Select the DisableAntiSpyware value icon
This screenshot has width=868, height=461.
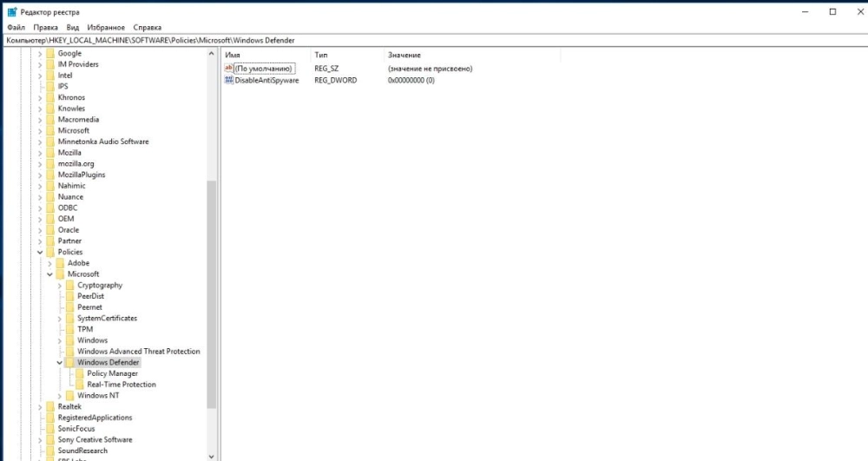tap(228, 80)
